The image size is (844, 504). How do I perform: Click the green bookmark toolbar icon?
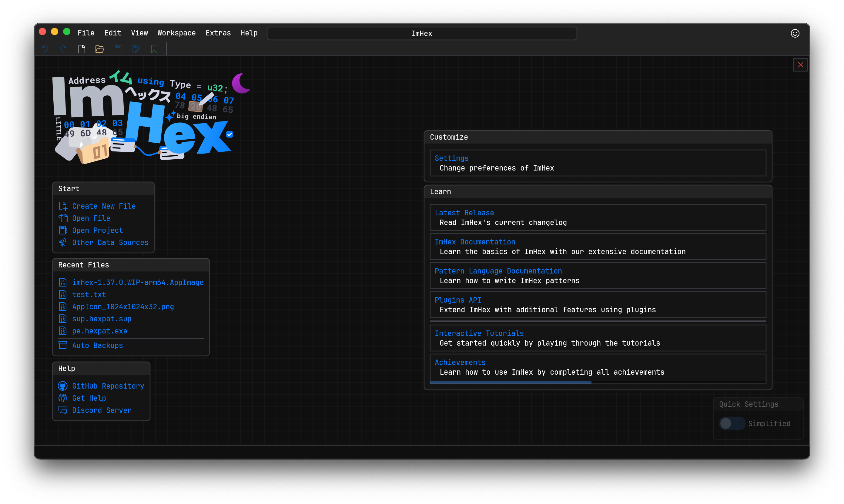pos(154,49)
